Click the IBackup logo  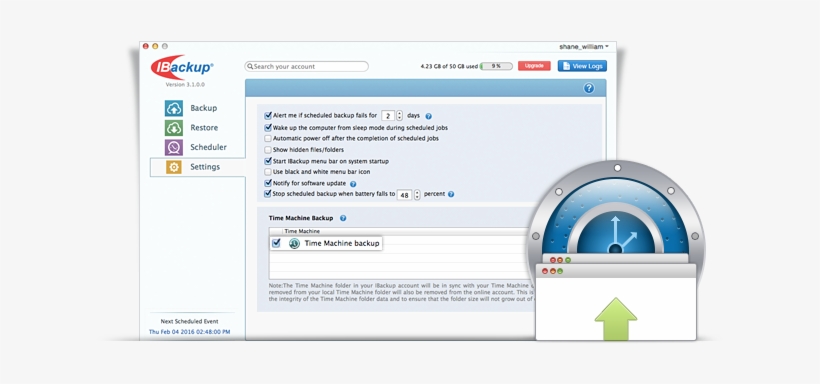pos(182,67)
